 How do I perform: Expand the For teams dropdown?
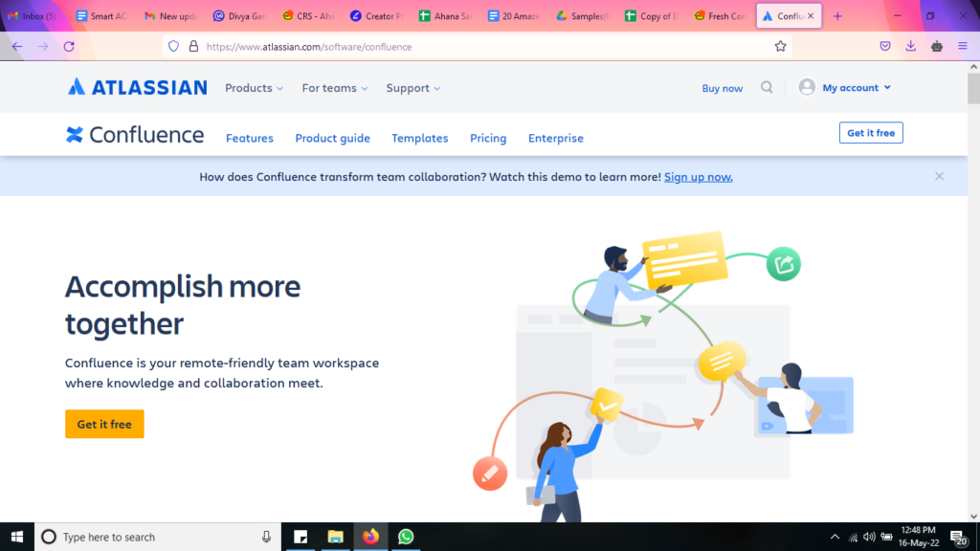coord(335,88)
